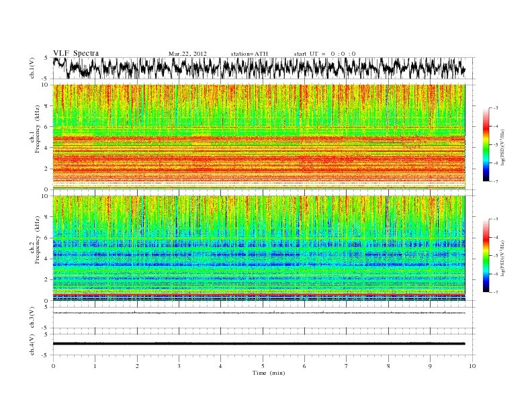Click inside the ch.2 spectrogram panel
Viewport: 532px width, 411px height.
[x=259, y=248]
